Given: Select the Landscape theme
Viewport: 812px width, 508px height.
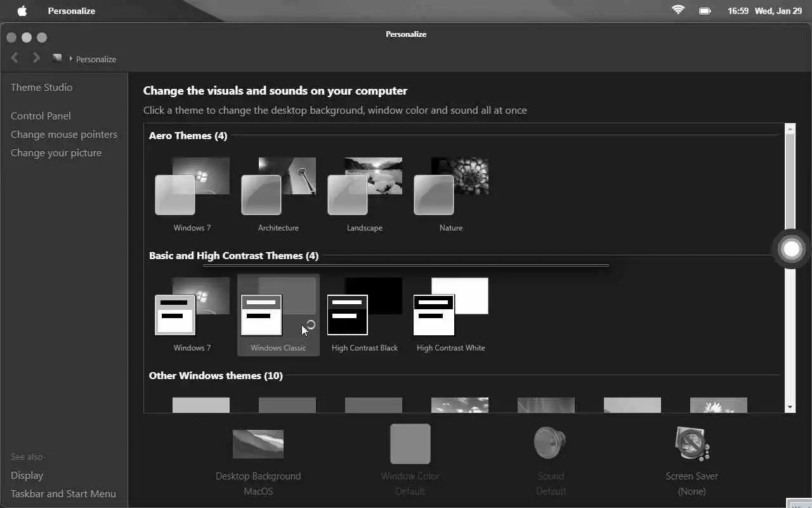Looking at the screenshot, I should click(x=365, y=194).
